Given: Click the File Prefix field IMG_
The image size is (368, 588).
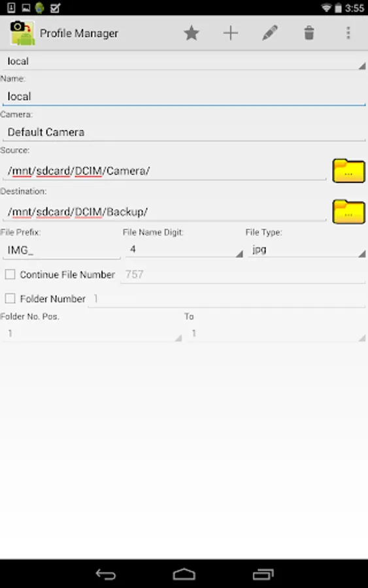Looking at the screenshot, I should pos(61,250).
